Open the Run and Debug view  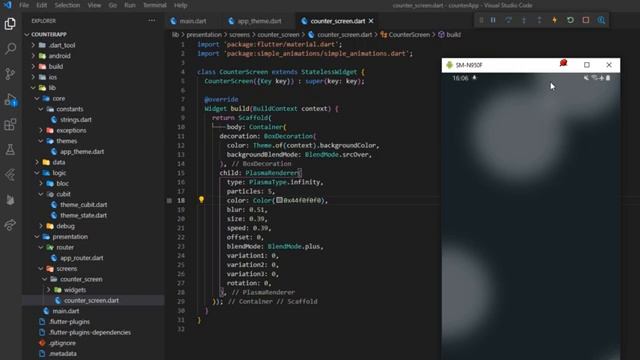(10, 100)
